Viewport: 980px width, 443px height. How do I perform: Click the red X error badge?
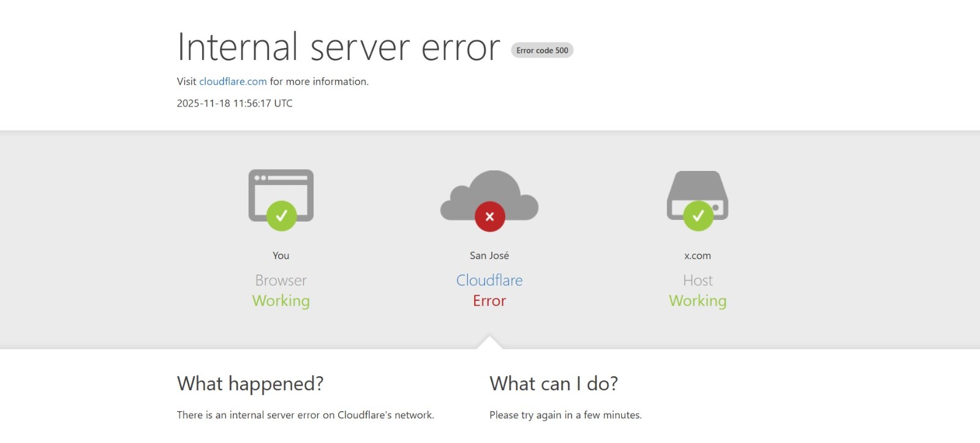point(489,216)
